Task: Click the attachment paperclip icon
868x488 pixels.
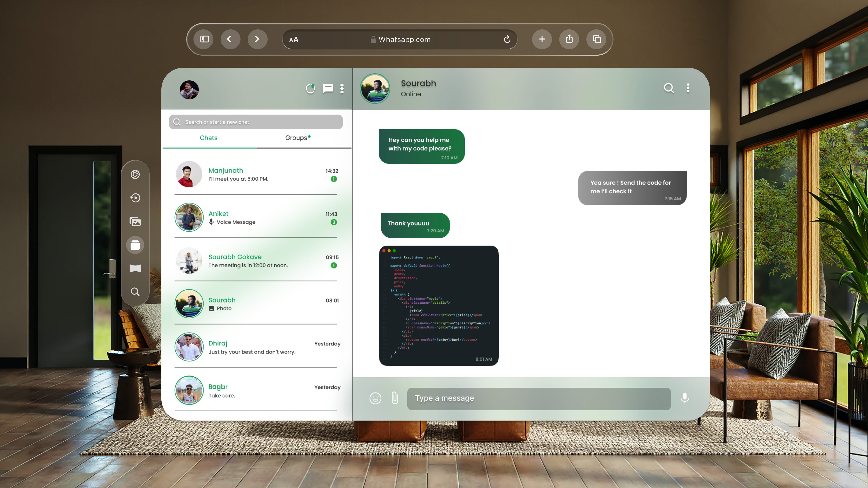Action: (x=395, y=398)
